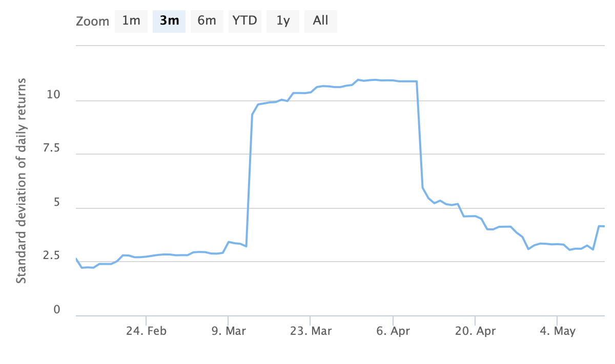Click the y-axis title 'Standard deviation of daily returns'
The image size is (615, 364).
click(21, 181)
